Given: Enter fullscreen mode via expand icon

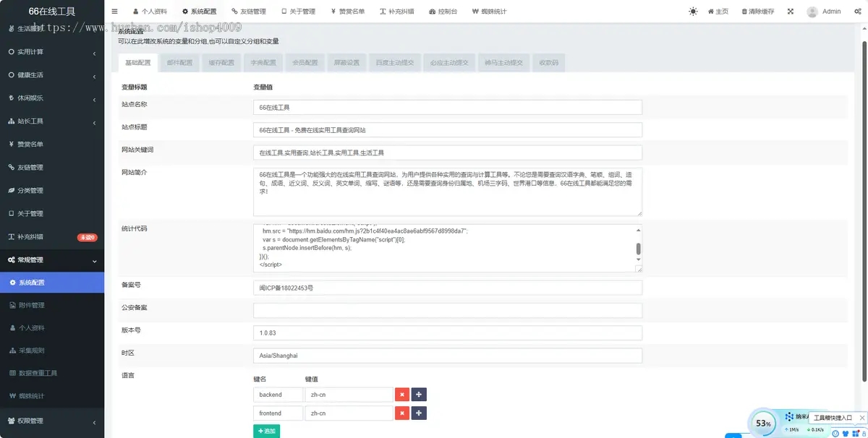Looking at the screenshot, I should point(790,12).
